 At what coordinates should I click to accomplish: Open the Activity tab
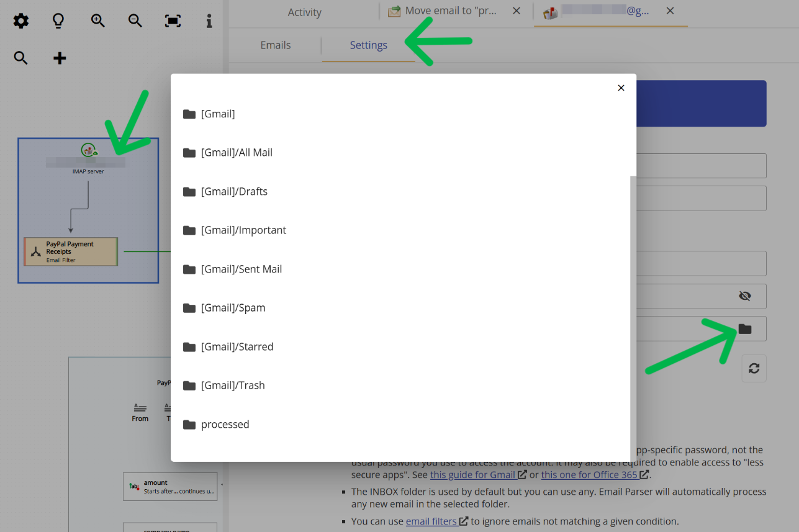304,12
